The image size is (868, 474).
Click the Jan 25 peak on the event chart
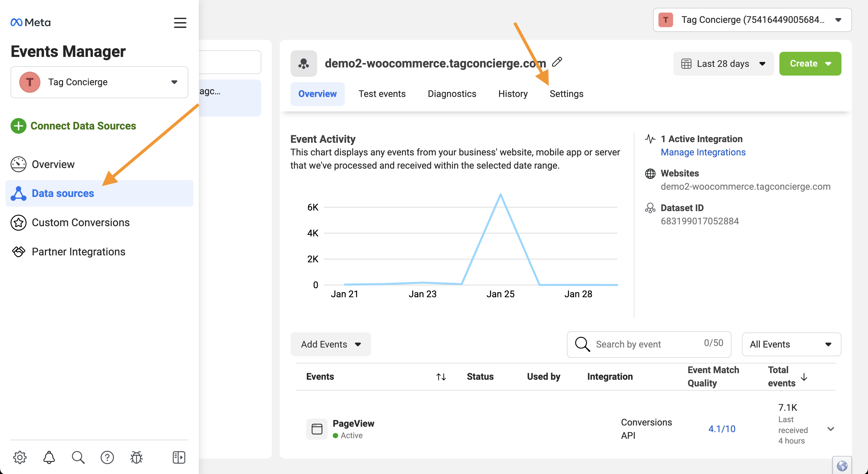point(500,194)
